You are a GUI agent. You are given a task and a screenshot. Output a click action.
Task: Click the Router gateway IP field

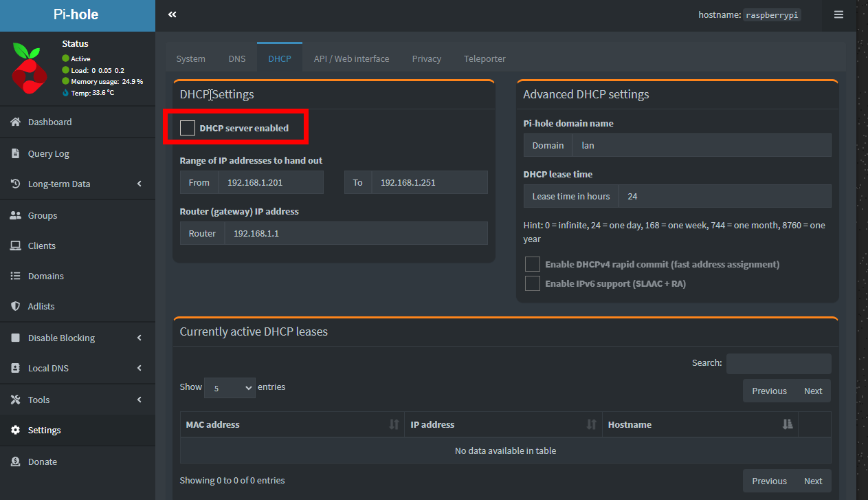pyautogui.click(x=356, y=233)
